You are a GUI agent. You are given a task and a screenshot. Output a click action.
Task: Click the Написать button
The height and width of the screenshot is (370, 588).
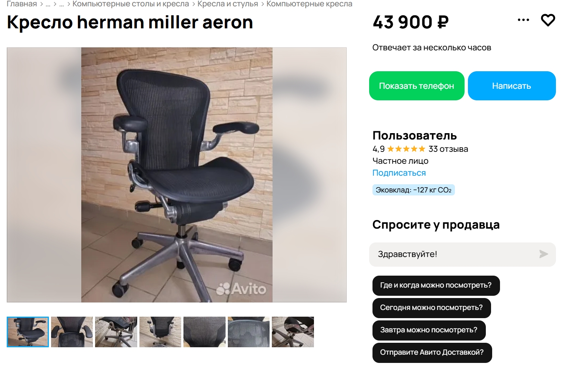coord(512,86)
